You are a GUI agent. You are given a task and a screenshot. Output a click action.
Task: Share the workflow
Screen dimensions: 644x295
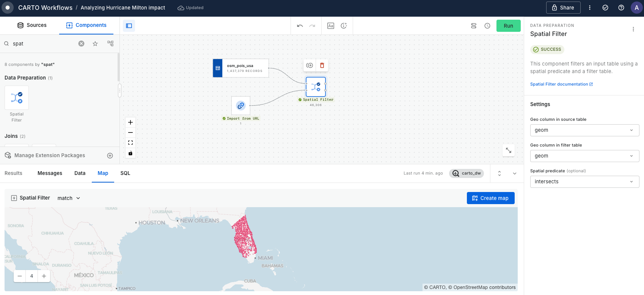(563, 8)
